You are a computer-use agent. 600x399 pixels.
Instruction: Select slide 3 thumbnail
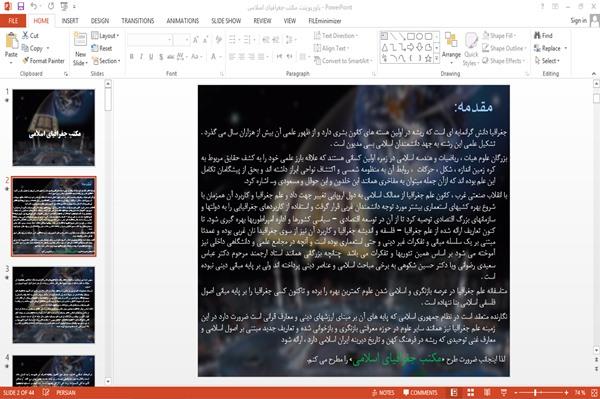click(54, 305)
